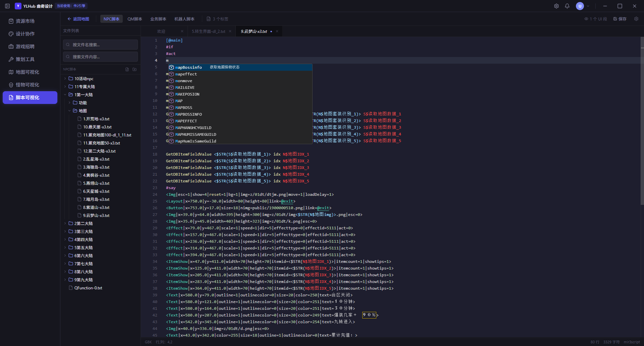Screen dimensions: 644x346
Task: Click mir3script language in status bar
Action: [632, 342]
